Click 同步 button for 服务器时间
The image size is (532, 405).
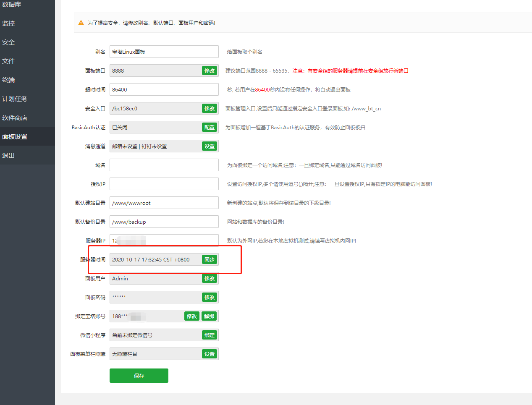pyautogui.click(x=210, y=259)
